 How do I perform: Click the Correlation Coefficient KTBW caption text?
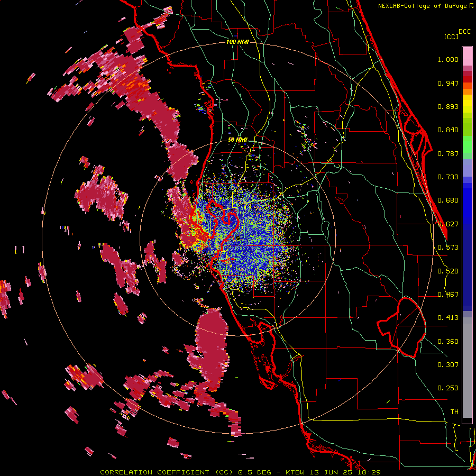click(240, 472)
